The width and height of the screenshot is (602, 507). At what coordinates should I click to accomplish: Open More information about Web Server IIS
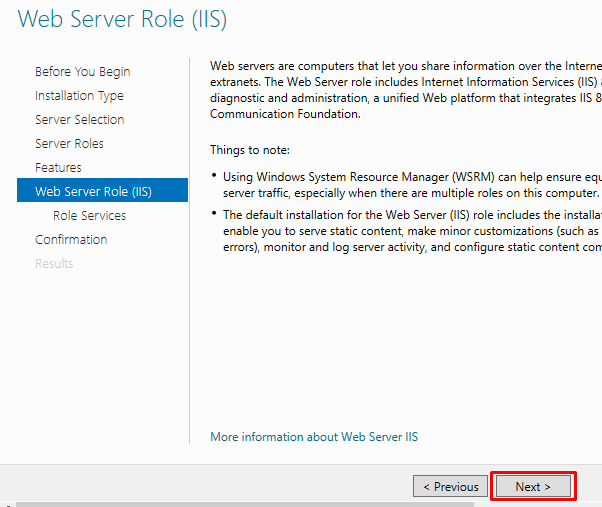(314, 437)
